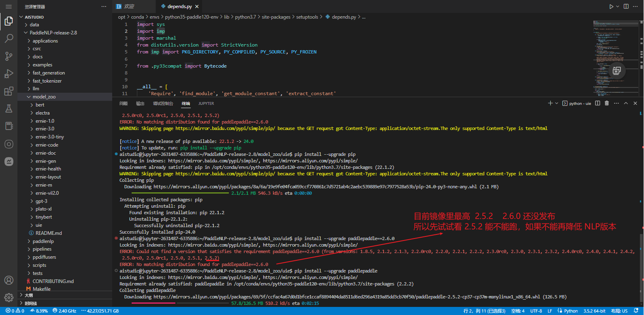This screenshot has width=644, height=315.
Task: Kill terminal with trash icon
Action: click(607, 103)
